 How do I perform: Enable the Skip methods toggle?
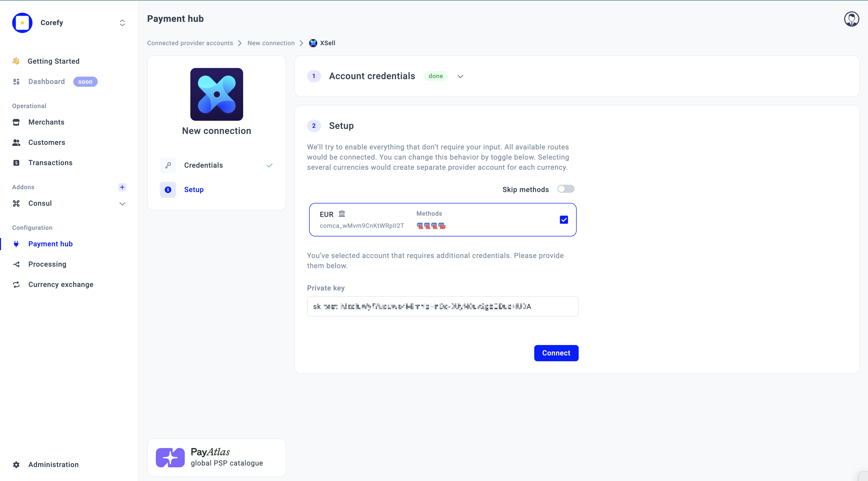pyautogui.click(x=565, y=189)
